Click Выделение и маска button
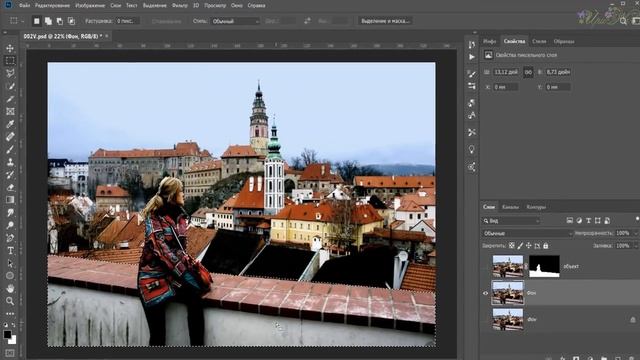 385,21
